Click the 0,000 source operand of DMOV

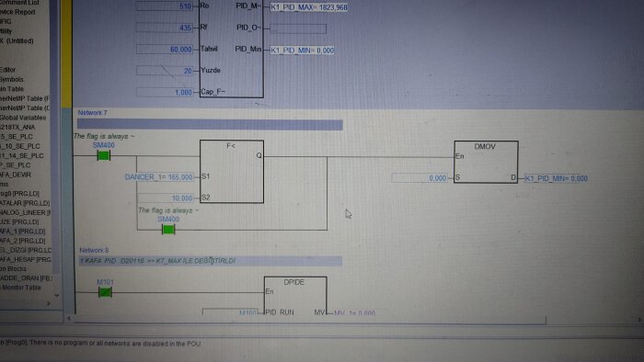coord(420,178)
